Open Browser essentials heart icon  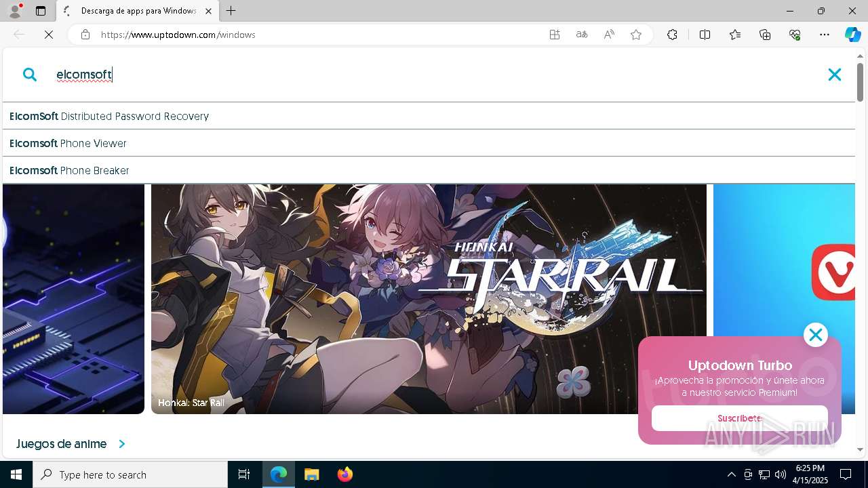tap(795, 35)
